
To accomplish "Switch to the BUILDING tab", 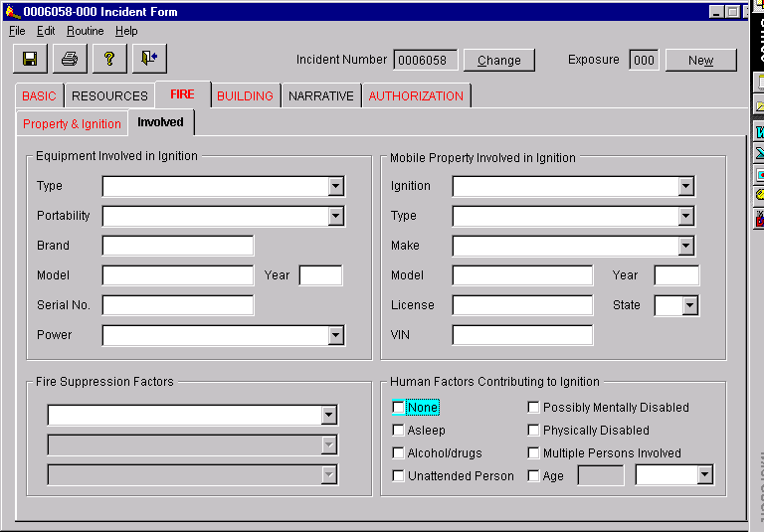I will [x=245, y=96].
